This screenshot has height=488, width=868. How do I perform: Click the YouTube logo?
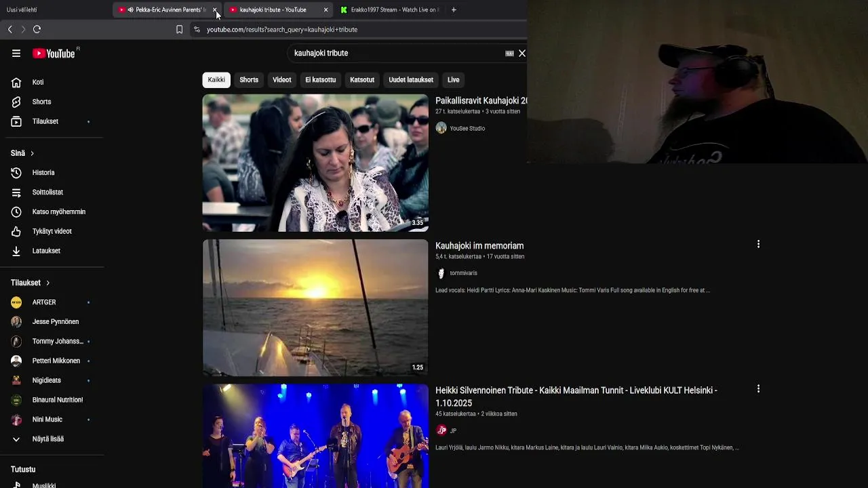54,54
